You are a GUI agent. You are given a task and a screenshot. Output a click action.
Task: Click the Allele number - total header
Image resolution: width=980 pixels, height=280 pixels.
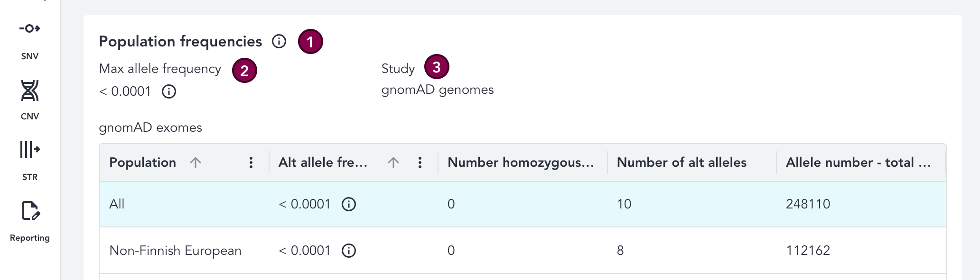point(858,163)
